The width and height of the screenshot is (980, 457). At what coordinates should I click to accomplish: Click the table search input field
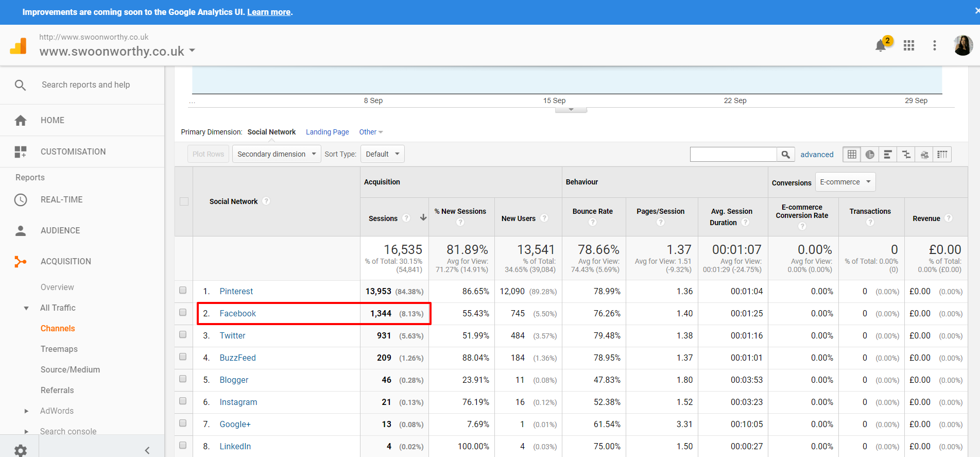(733, 155)
